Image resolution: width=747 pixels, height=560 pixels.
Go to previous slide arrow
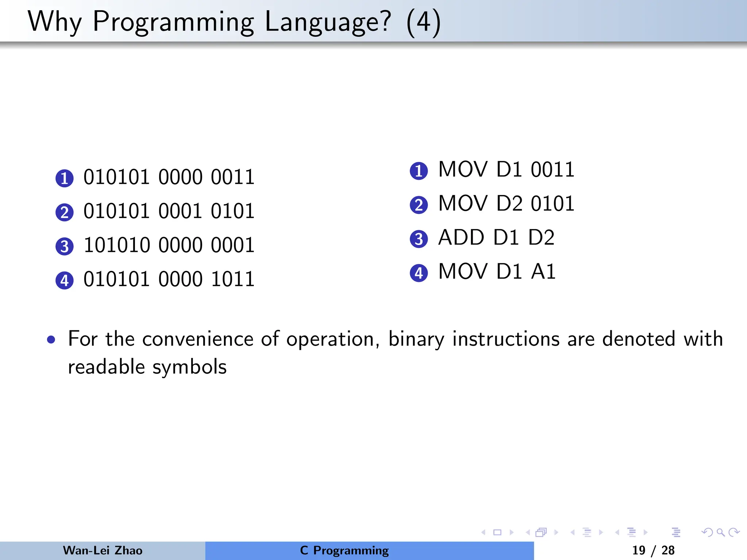[484, 532]
